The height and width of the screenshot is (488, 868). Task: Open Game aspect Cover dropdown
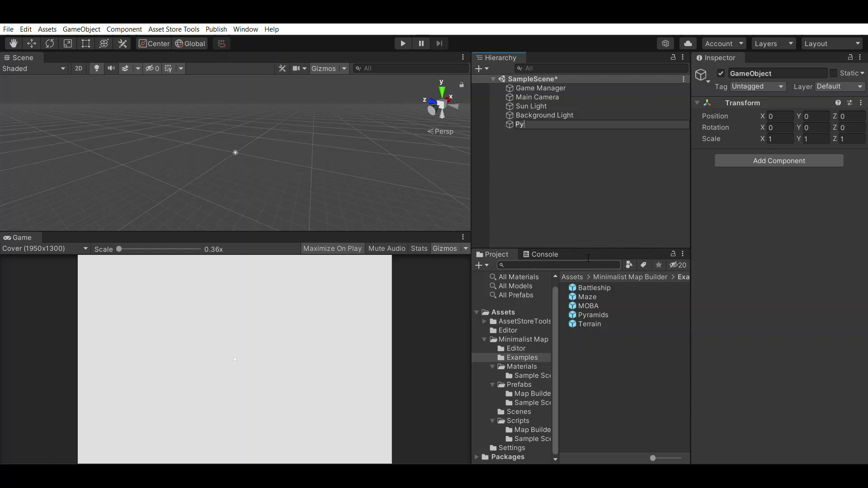click(45, 249)
